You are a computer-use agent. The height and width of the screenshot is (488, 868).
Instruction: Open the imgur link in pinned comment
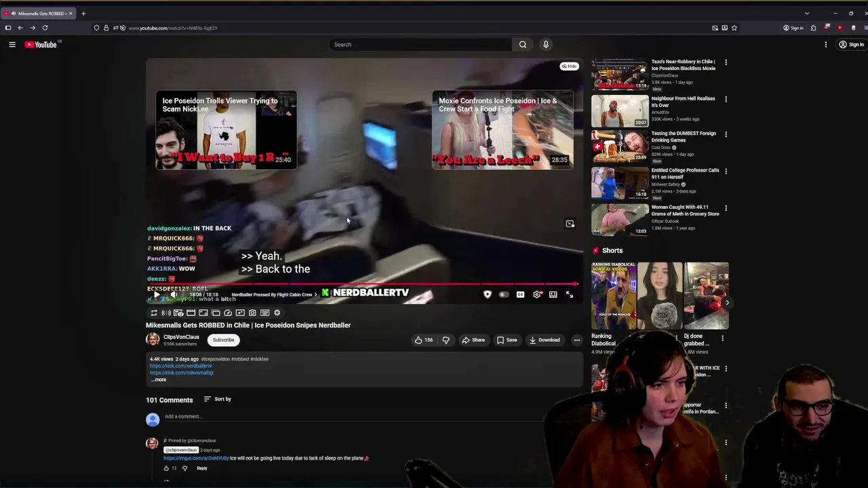coord(196,458)
